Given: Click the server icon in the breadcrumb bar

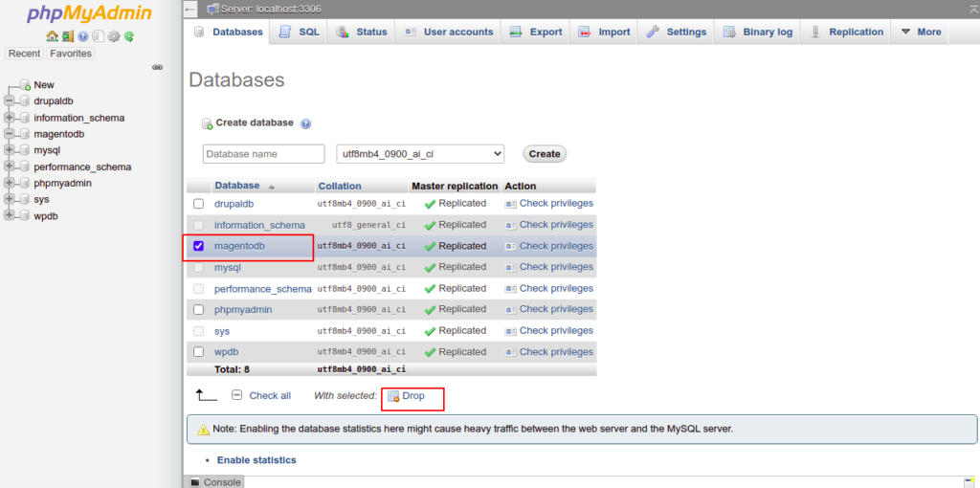Looking at the screenshot, I should 213,9.
